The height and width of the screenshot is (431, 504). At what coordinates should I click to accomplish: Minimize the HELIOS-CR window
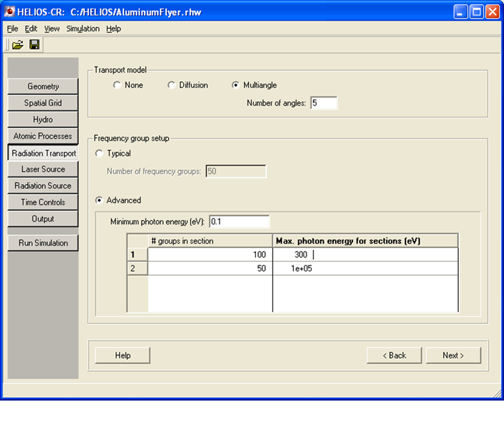pyautogui.click(x=460, y=12)
